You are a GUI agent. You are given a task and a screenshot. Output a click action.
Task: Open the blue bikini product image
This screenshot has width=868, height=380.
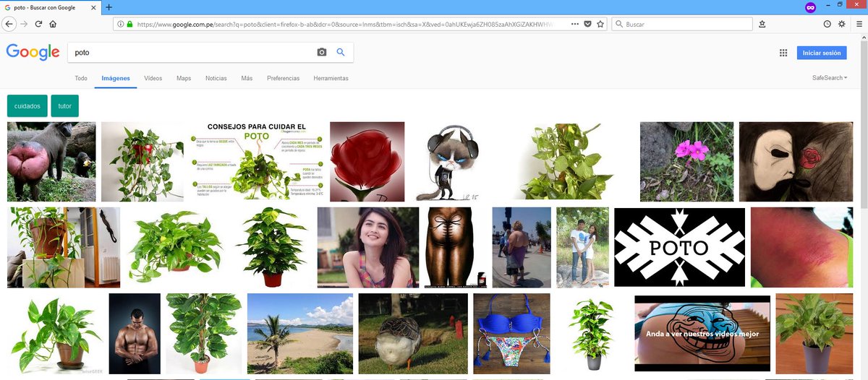(x=511, y=334)
